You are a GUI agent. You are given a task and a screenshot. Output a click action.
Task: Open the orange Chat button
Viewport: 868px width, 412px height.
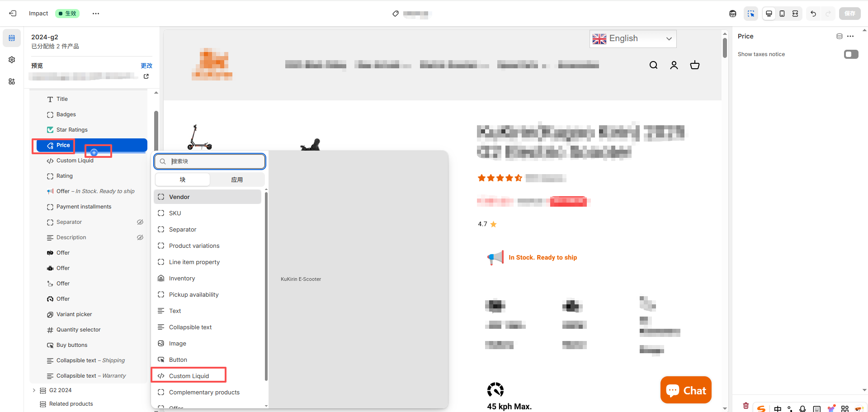pos(686,390)
